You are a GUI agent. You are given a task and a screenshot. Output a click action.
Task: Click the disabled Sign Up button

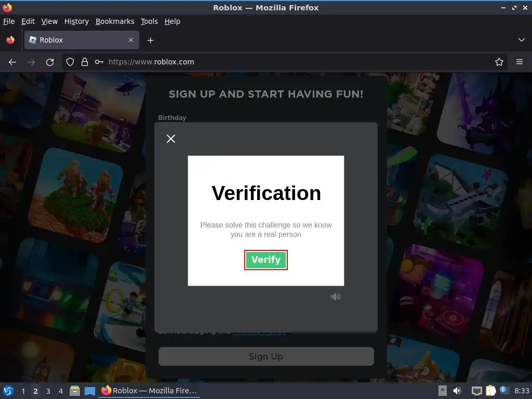point(266,356)
